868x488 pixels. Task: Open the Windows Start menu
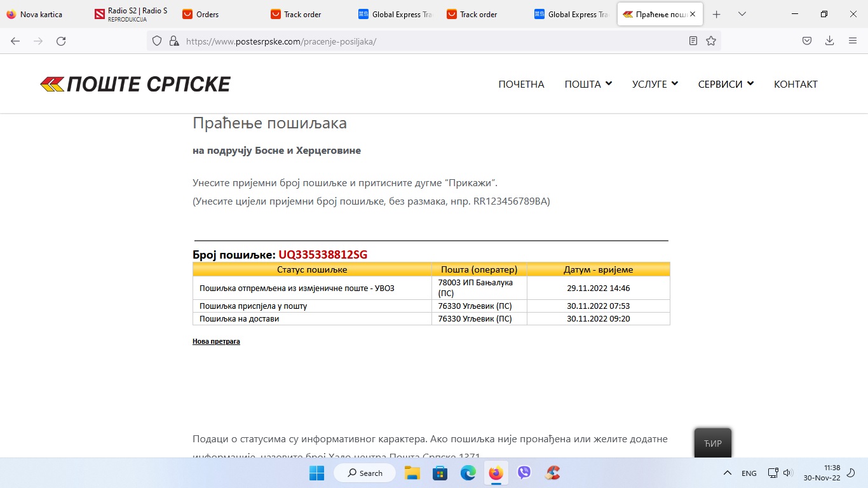coord(316,473)
